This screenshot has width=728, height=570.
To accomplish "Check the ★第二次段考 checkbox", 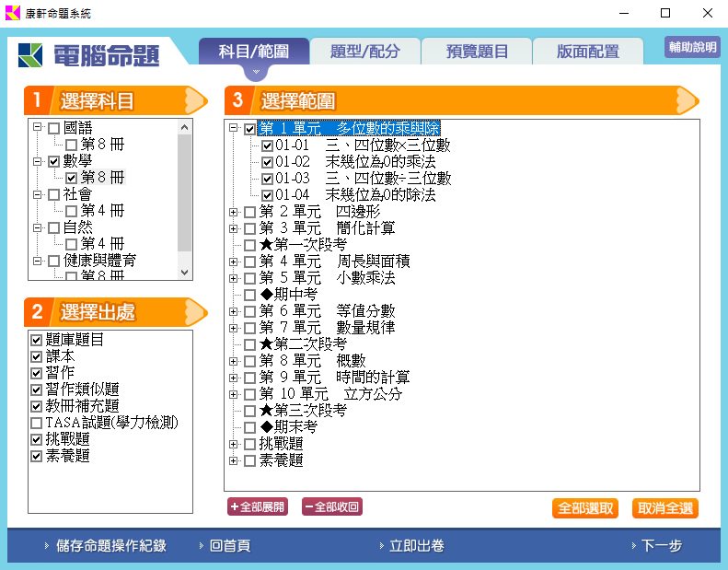I will pos(249,344).
